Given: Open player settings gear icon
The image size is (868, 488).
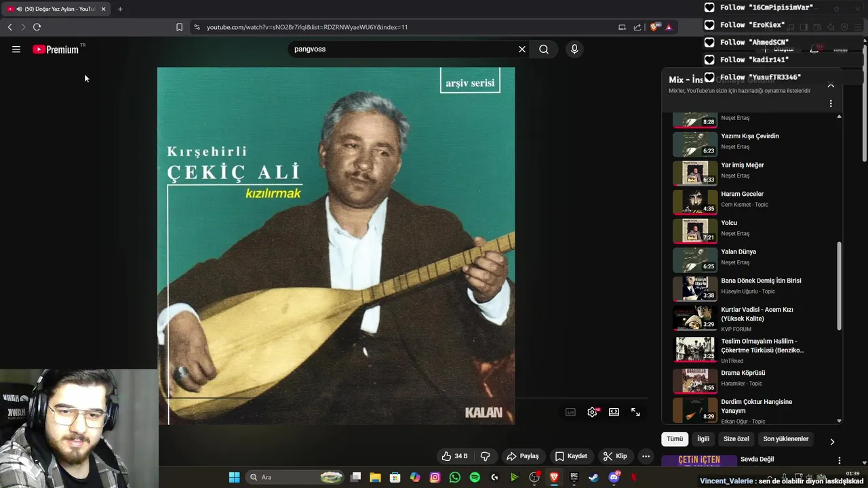Looking at the screenshot, I should pyautogui.click(x=593, y=412).
